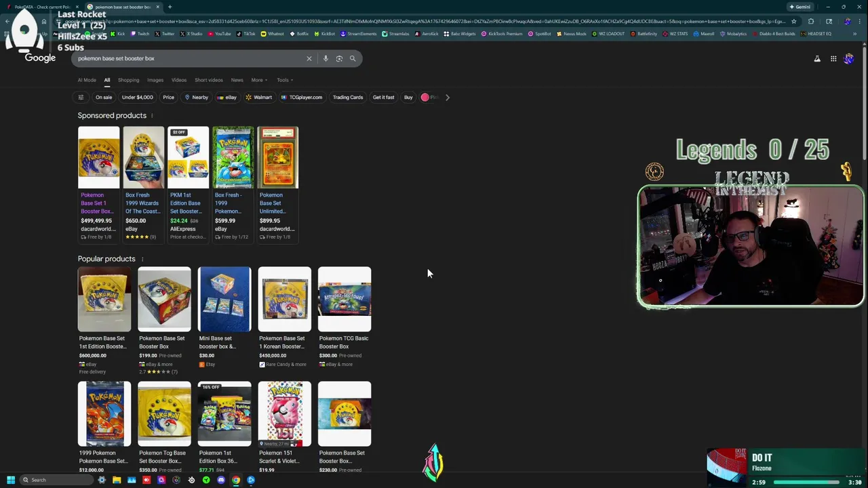This screenshot has height=488, width=868.
Task: Start voice search with the microphone icon
Action: tap(325, 58)
